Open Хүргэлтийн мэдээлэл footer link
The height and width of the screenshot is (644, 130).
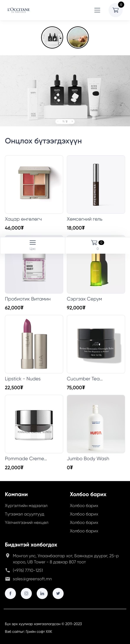(26, 505)
